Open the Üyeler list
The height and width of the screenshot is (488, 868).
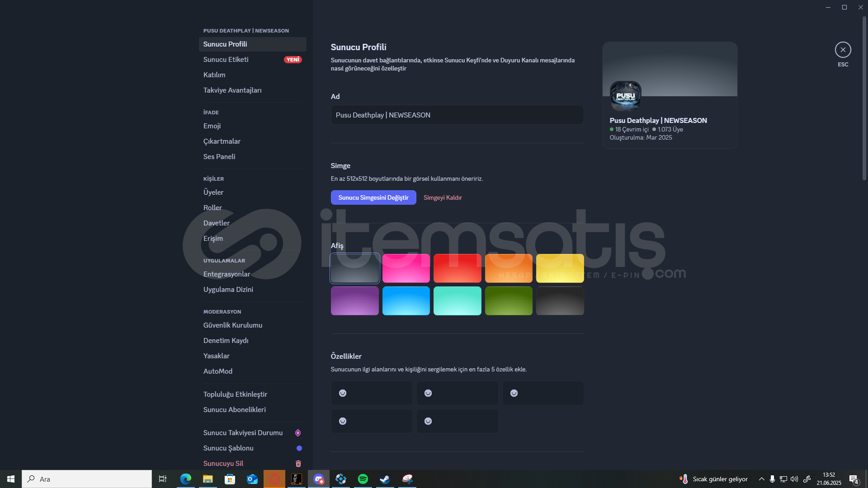252,192
